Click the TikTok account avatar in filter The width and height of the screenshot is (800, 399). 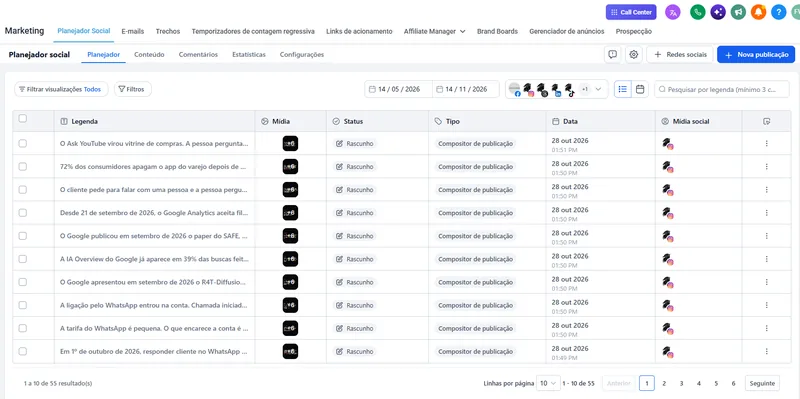coord(569,89)
